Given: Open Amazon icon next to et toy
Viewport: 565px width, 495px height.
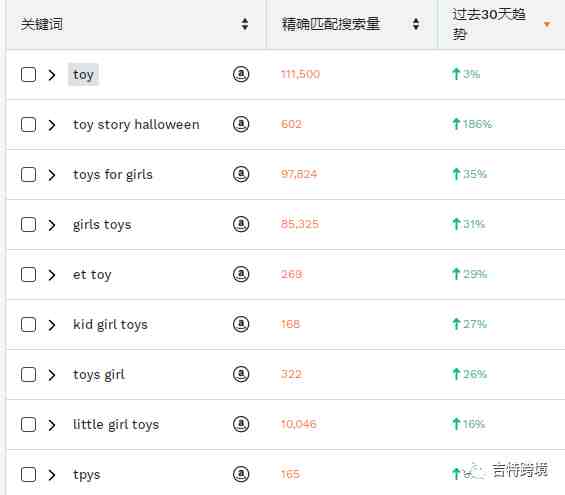Looking at the screenshot, I should tap(241, 274).
